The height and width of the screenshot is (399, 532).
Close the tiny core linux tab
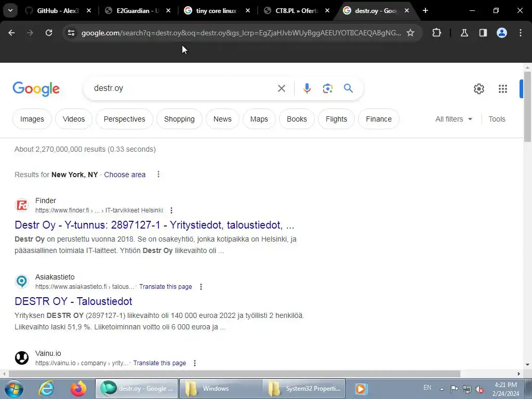248,10
